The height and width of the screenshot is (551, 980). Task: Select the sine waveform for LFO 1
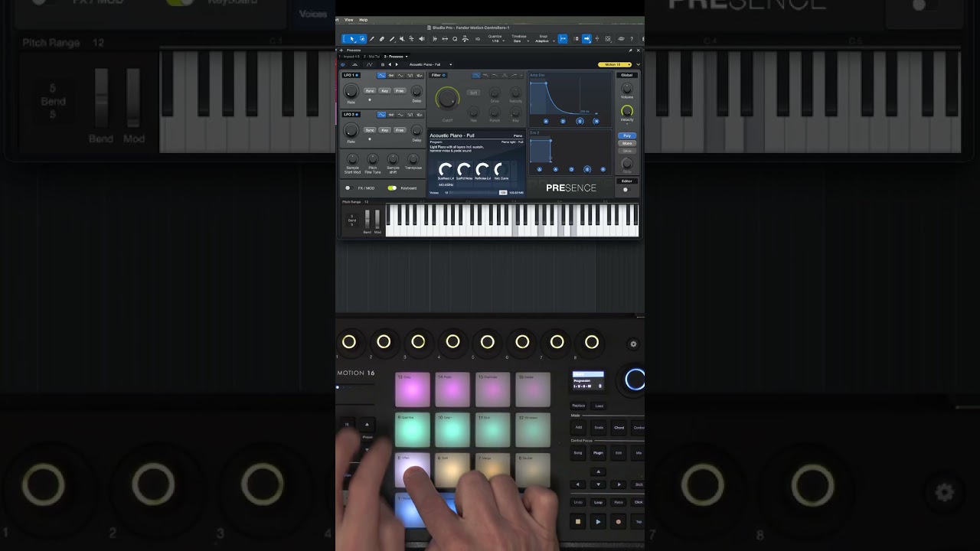381,75
